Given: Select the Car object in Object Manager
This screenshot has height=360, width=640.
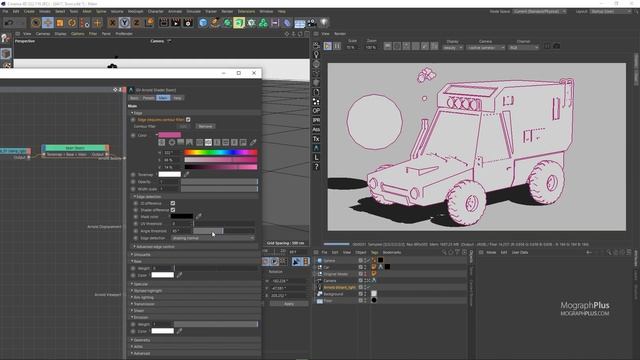Looking at the screenshot, I should click(x=326, y=267).
